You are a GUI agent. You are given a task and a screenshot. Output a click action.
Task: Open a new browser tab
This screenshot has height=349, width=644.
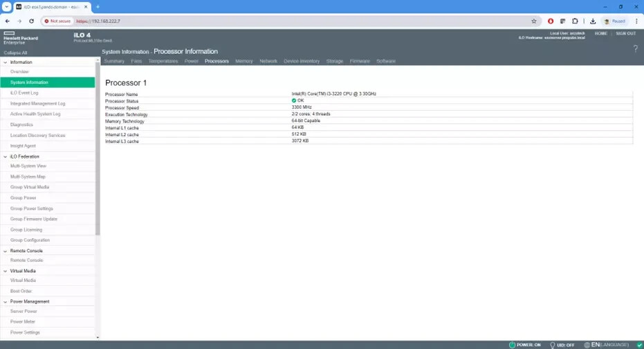98,7
